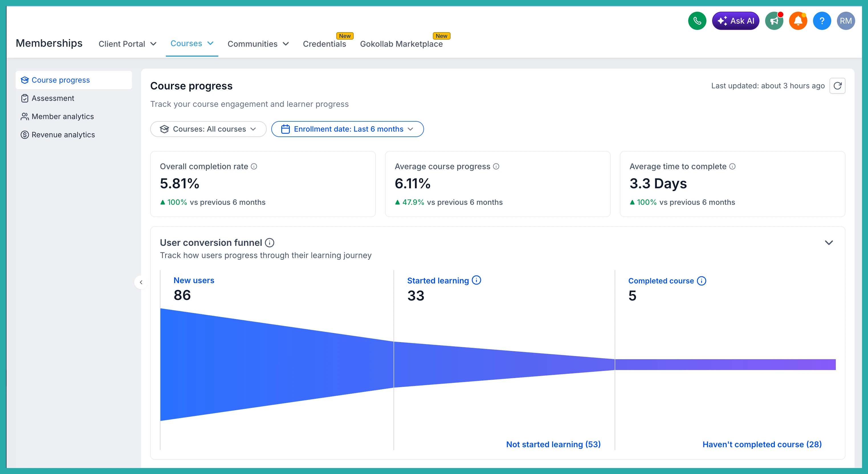Click info icon beside Average time to complete
Viewport: 868px width, 474px height.
(732, 166)
